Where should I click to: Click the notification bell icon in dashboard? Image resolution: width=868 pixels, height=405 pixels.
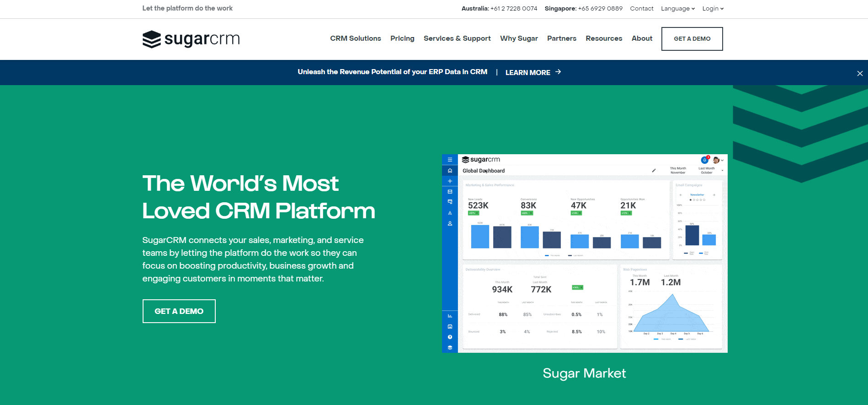click(705, 160)
